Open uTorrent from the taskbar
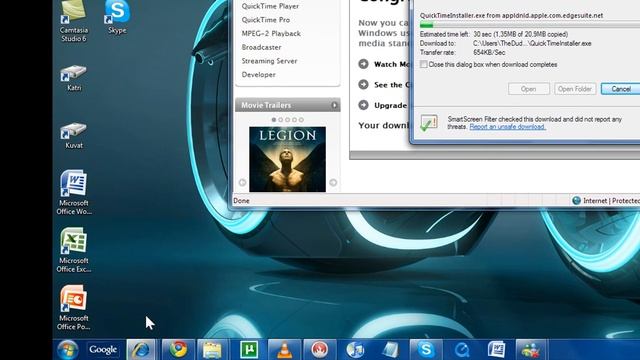 [x=249, y=350]
